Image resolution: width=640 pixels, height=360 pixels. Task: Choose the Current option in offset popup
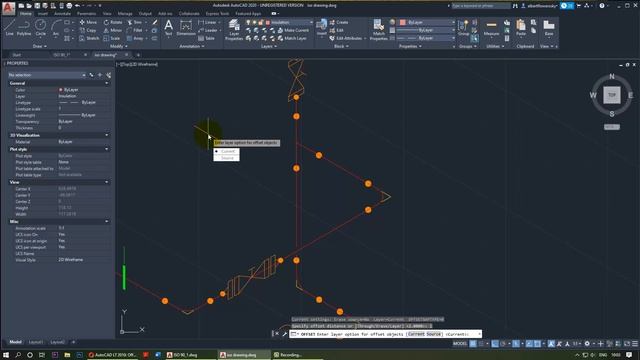(228, 151)
